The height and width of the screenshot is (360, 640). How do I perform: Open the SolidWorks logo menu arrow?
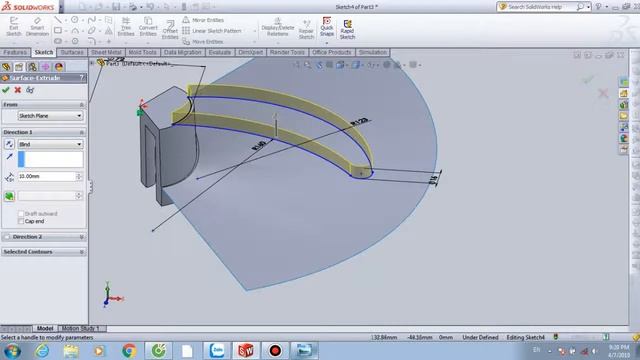[x=61, y=7]
